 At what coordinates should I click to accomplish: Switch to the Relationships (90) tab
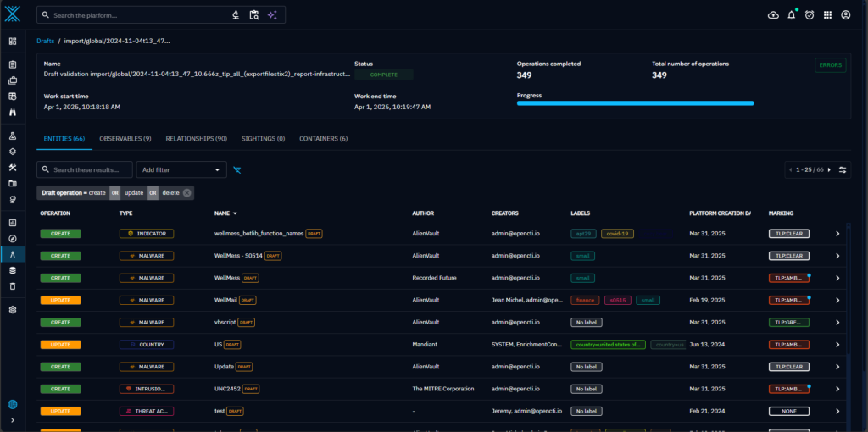click(196, 138)
